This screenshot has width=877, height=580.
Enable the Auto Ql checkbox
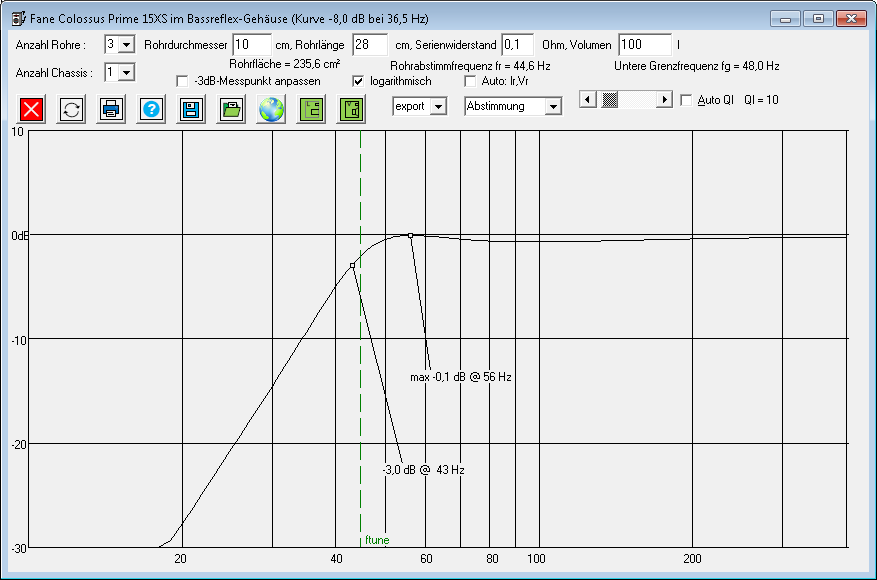click(686, 100)
